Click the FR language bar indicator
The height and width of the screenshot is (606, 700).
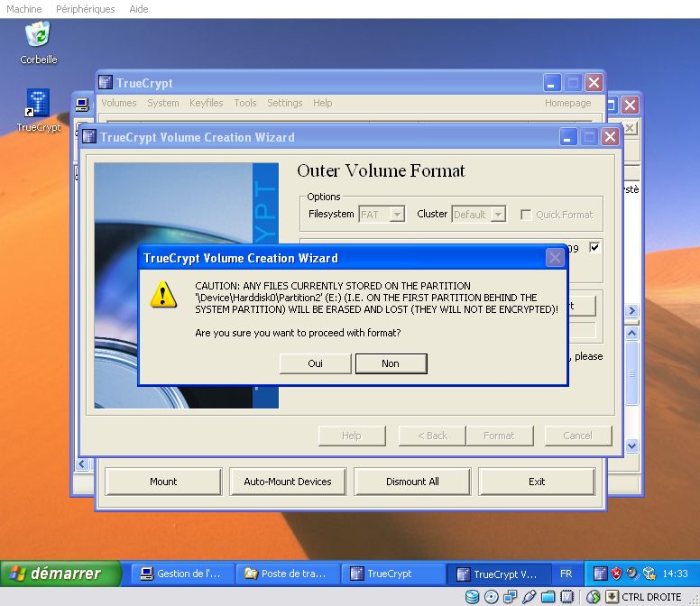point(566,574)
